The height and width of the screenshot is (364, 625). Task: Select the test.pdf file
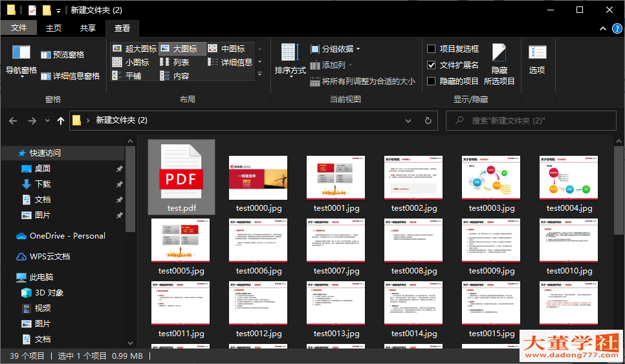click(x=181, y=177)
